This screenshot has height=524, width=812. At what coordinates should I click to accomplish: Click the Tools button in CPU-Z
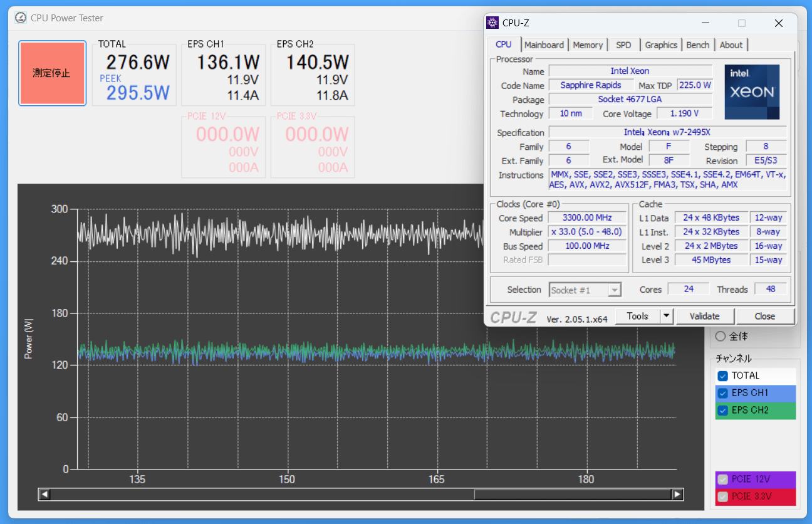[638, 316]
